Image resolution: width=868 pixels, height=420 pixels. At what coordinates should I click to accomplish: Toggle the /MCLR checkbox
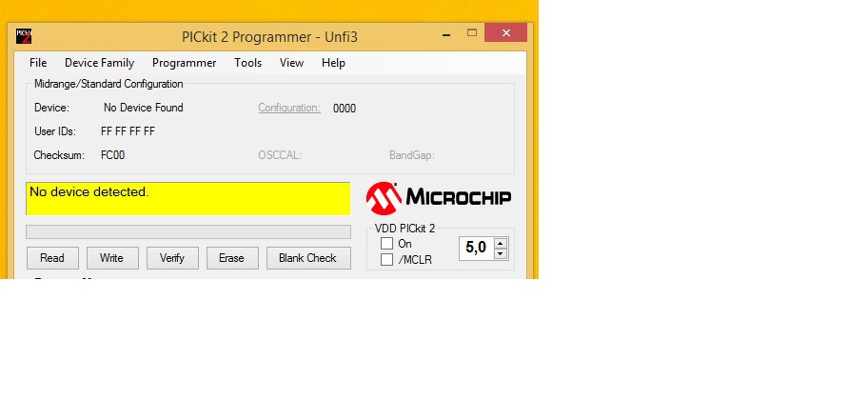click(387, 259)
